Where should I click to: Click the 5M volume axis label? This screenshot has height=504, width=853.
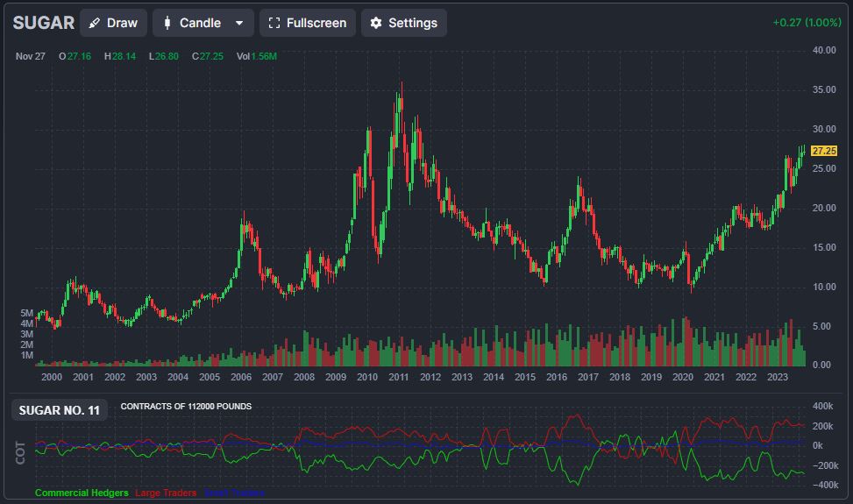[26, 313]
